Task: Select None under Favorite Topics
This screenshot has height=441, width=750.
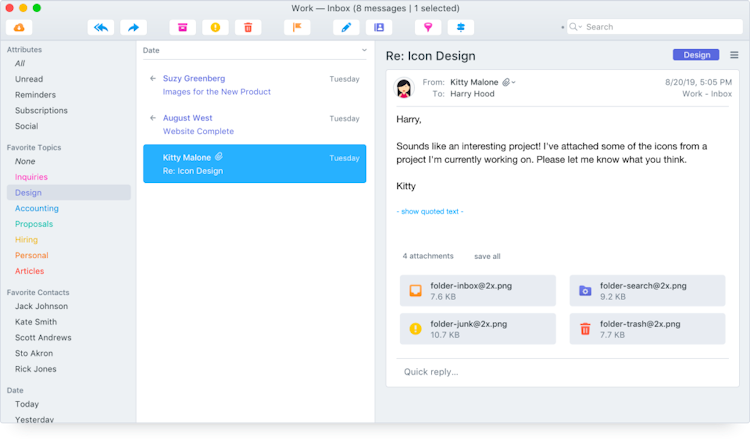Action: [25, 162]
